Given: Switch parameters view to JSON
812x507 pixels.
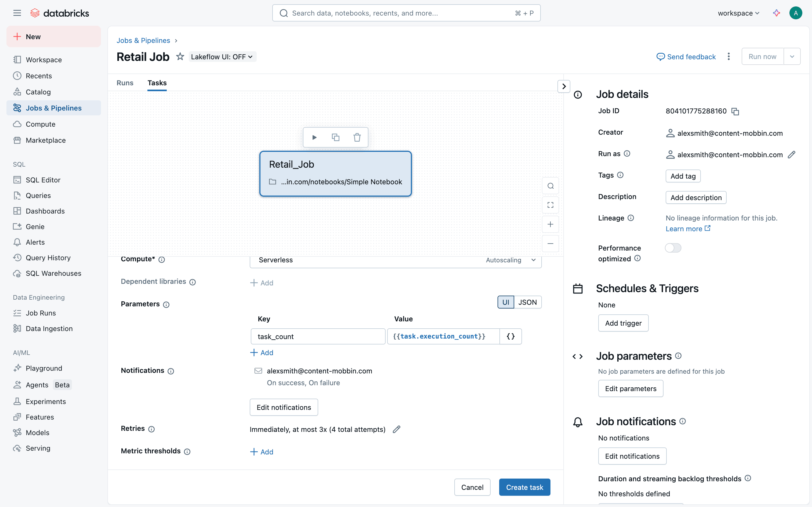Looking at the screenshot, I should tap(527, 302).
